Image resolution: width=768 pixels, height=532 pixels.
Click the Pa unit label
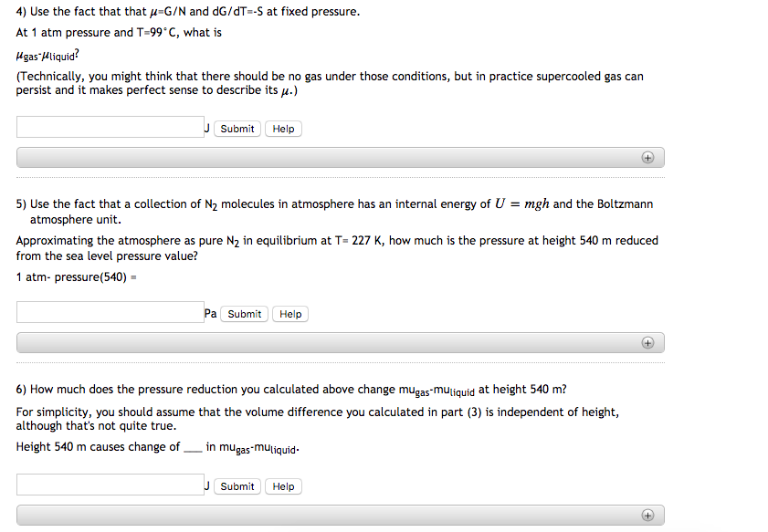click(211, 313)
